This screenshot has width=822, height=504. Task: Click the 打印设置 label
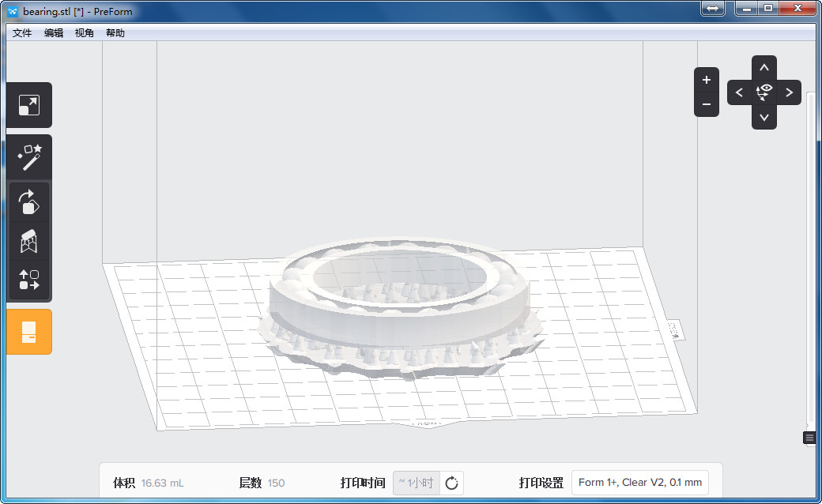click(x=541, y=483)
